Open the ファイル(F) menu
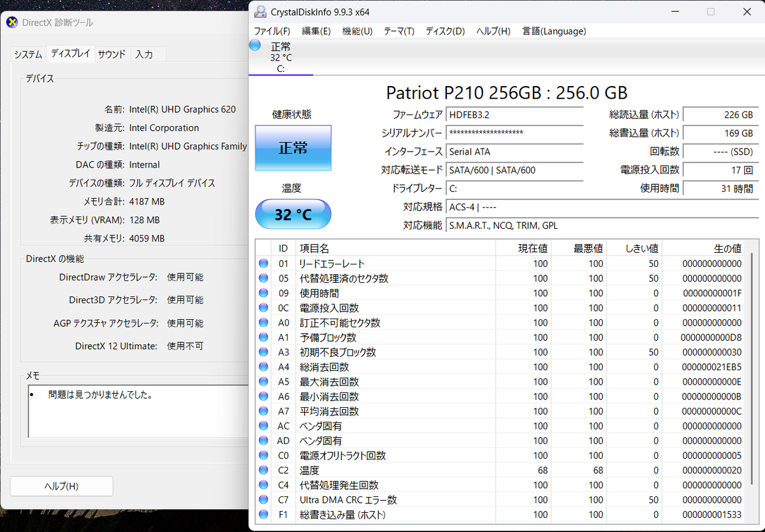 click(x=272, y=31)
